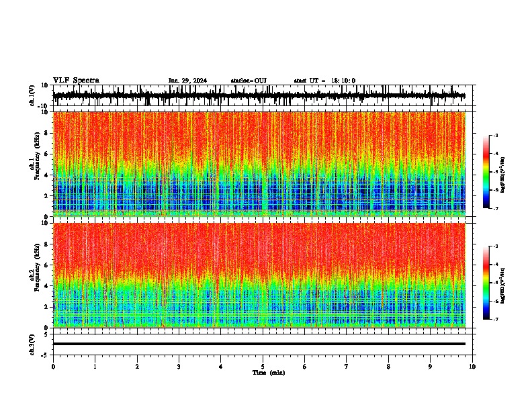
Task: Click the ch.1 color bar log(PSD) label
Action: pyautogui.click(x=502, y=175)
